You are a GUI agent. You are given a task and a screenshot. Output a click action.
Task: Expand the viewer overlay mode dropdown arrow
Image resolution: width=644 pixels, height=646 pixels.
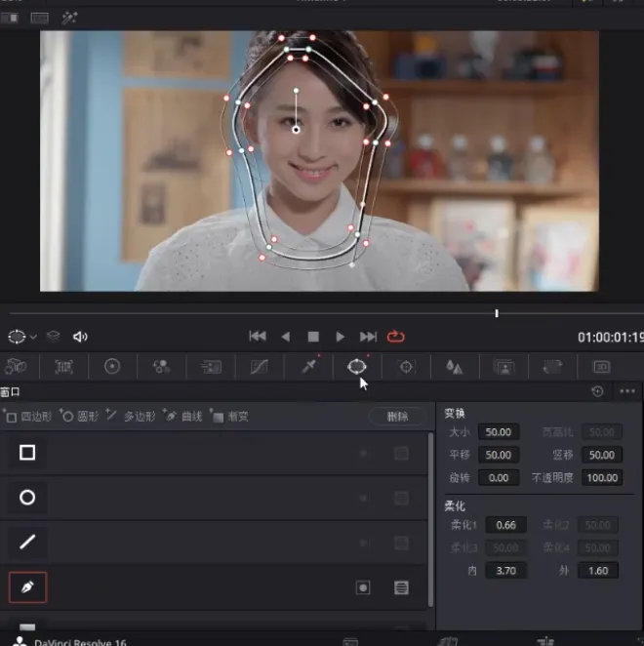34,337
